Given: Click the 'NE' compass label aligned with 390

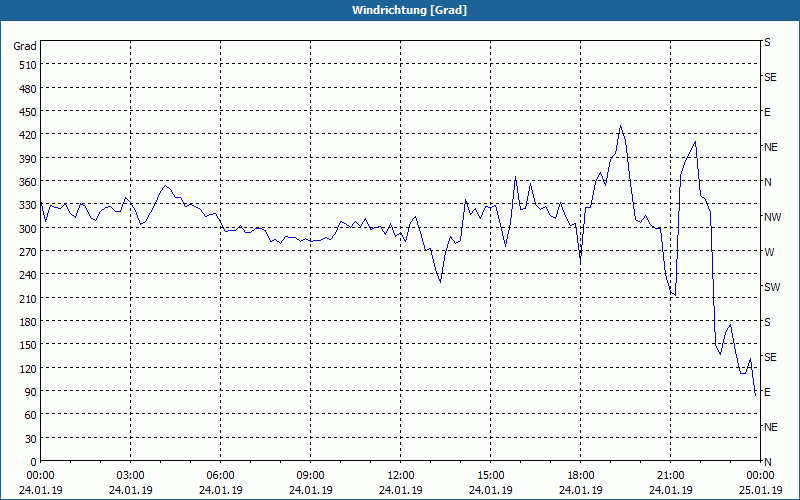Looking at the screenshot, I should coord(770,147).
